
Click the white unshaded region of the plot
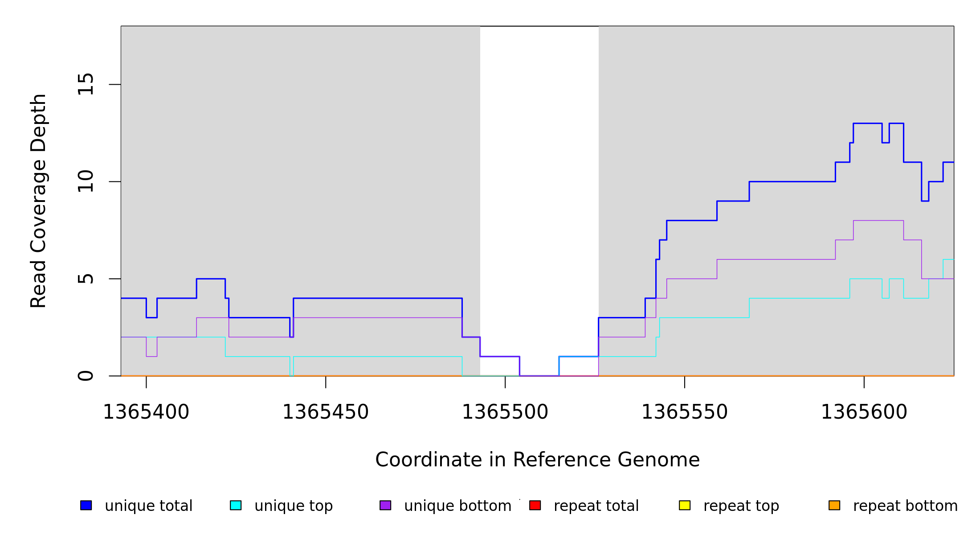tap(539, 178)
